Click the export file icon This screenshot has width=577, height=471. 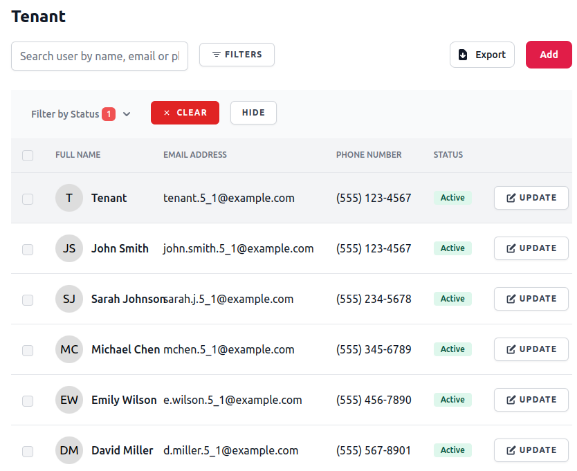click(463, 54)
